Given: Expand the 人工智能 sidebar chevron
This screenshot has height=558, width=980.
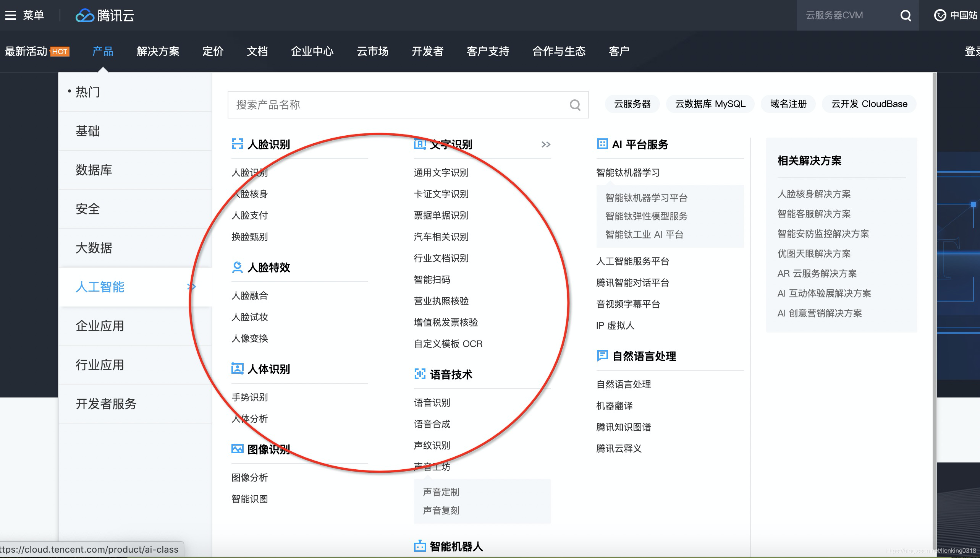Looking at the screenshot, I should click(191, 287).
